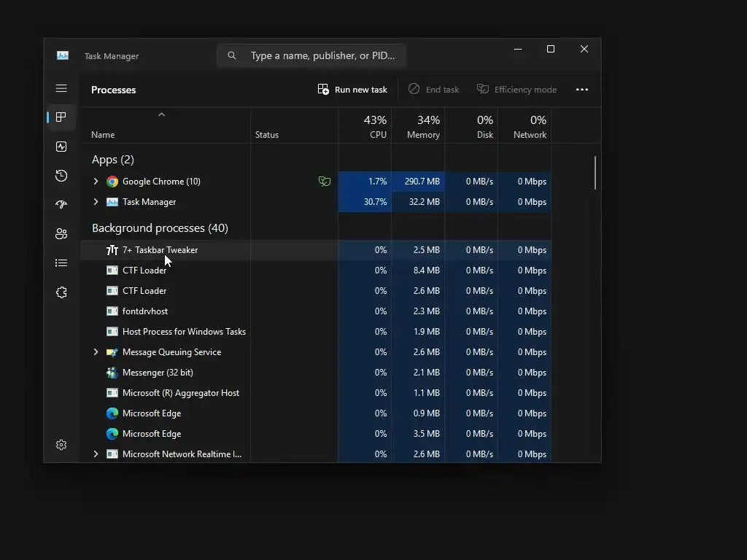
Task: Click the Task Manager app row icon
Action: 112,202
